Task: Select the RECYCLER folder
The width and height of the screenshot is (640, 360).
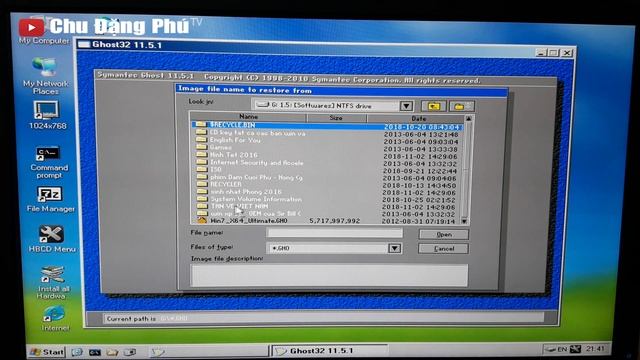Action: [327, 184]
